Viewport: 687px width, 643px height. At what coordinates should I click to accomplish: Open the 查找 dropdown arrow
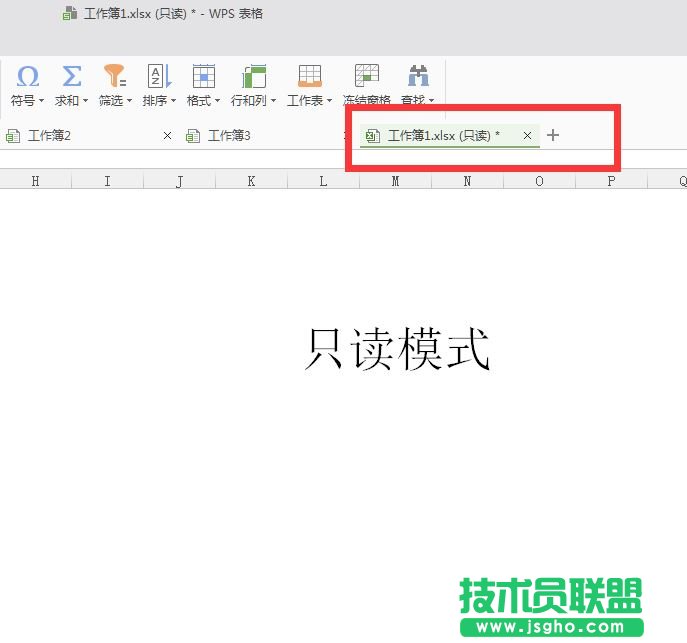pos(432,101)
